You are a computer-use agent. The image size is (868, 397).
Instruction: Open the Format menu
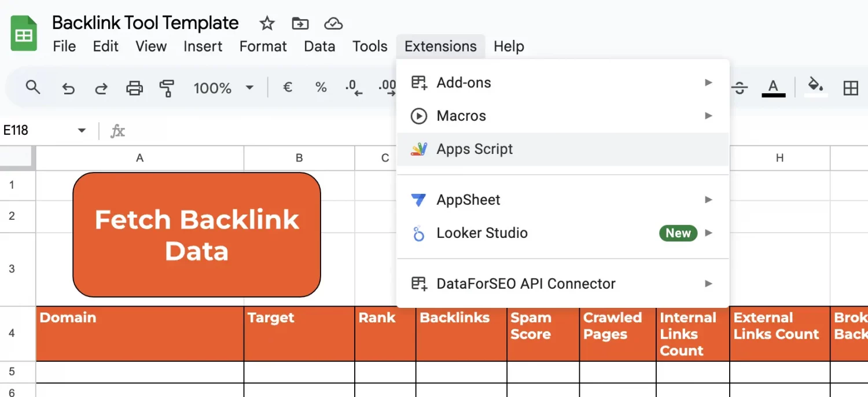pyautogui.click(x=263, y=46)
